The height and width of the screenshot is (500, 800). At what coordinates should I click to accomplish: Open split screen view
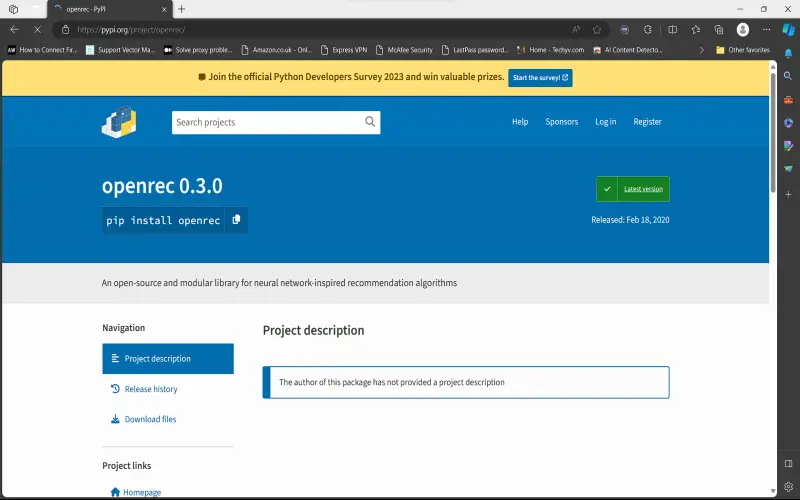pyautogui.click(x=672, y=30)
